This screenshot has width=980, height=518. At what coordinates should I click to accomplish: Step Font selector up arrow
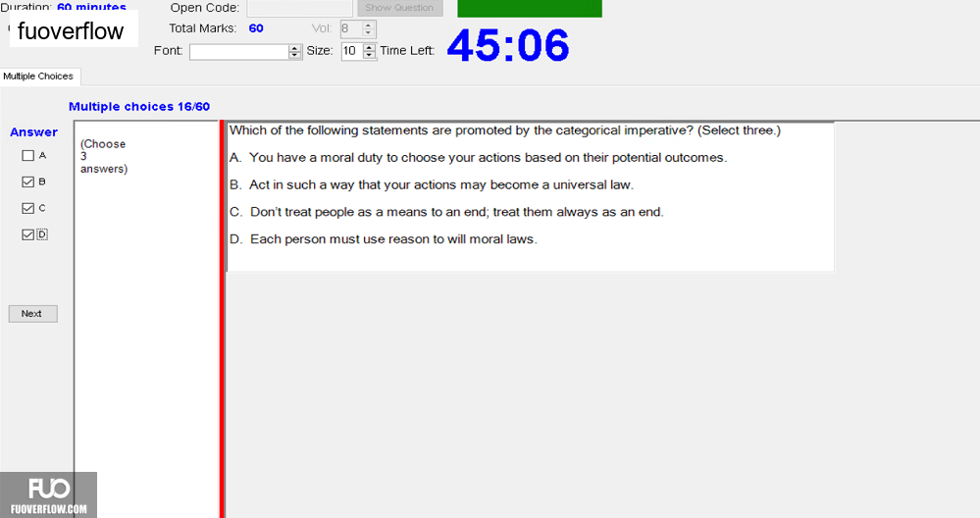295,47
